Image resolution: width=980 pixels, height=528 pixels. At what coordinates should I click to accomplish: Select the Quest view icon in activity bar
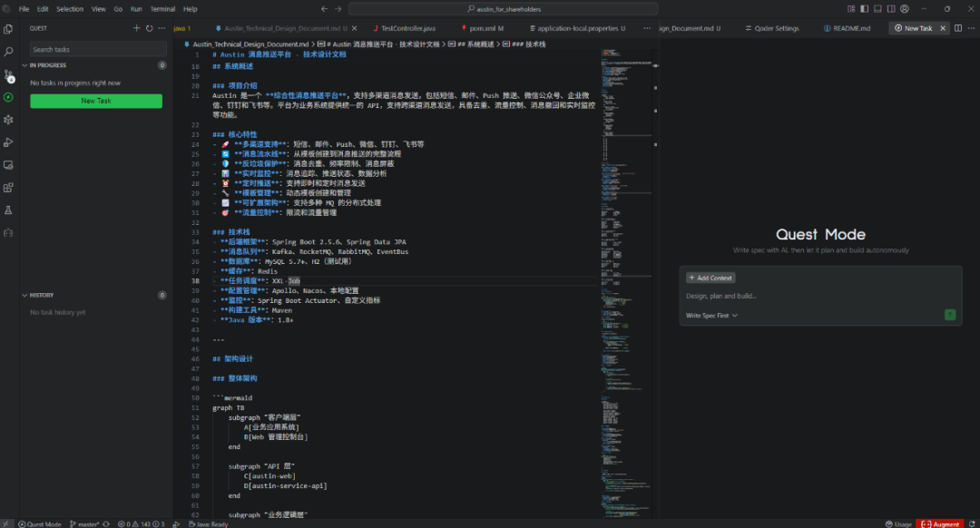click(x=8, y=97)
